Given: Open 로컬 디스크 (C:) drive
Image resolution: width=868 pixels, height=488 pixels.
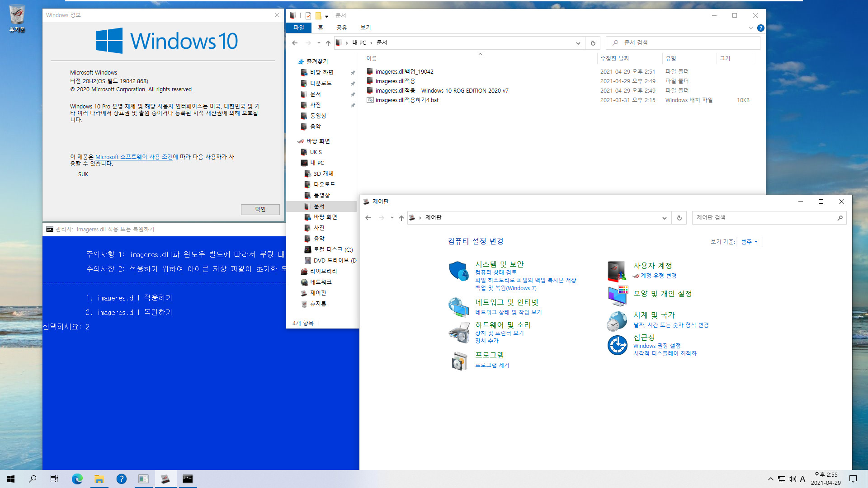Looking at the screenshot, I should pos(333,250).
